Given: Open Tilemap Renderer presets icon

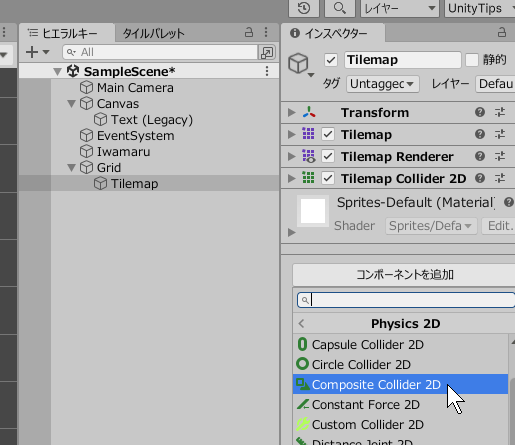Looking at the screenshot, I should 500,156.
